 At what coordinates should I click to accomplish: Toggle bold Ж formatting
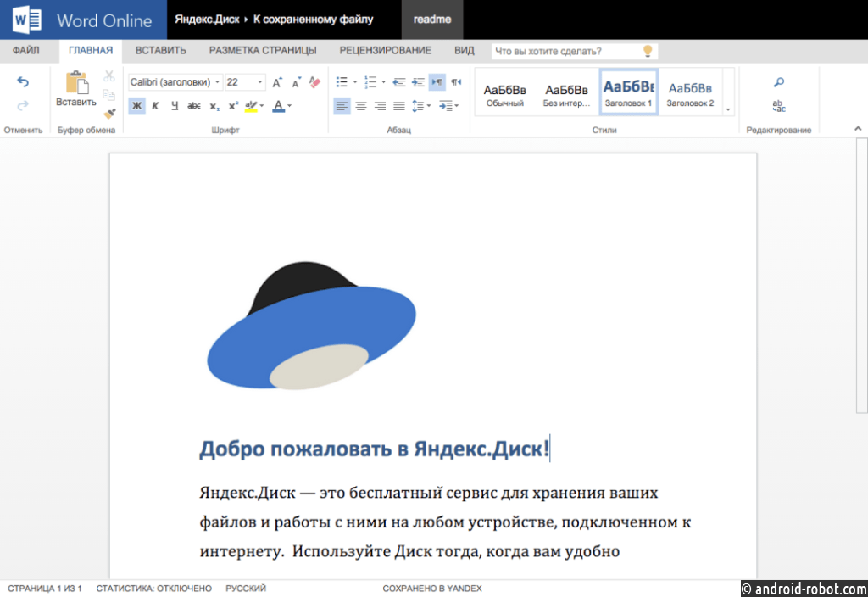(136, 106)
